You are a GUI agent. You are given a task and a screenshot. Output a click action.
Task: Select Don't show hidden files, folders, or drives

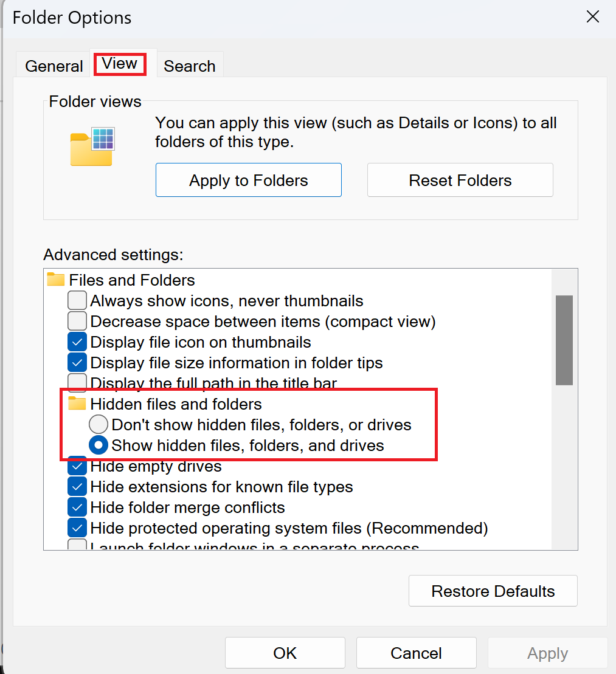pos(98,424)
